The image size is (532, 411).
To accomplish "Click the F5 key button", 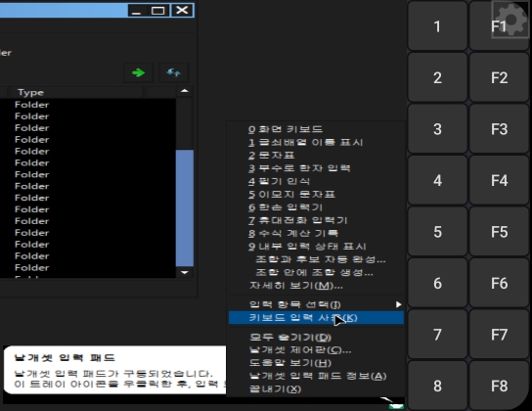I will click(499, 232).
